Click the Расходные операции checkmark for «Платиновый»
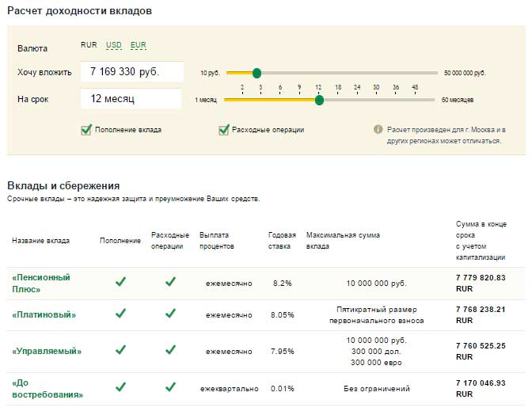 (x=170, y=314)
